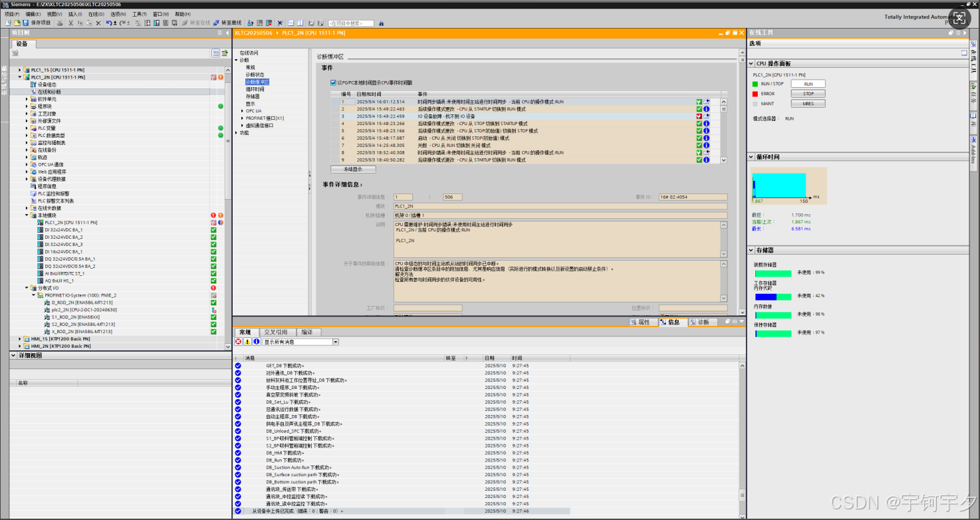The image size is (980, 520).
Task: Collapse the CPU 操作面板 section
Action: tap(752, 64)
